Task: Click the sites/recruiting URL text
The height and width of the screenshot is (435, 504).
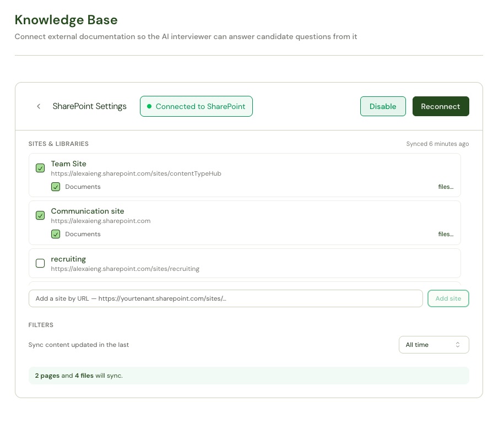Action: pos(125,269)
